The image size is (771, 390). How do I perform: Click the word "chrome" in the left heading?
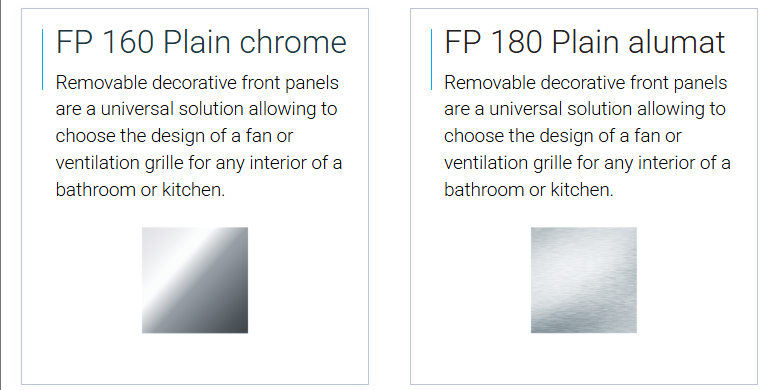tap(293, 42)
